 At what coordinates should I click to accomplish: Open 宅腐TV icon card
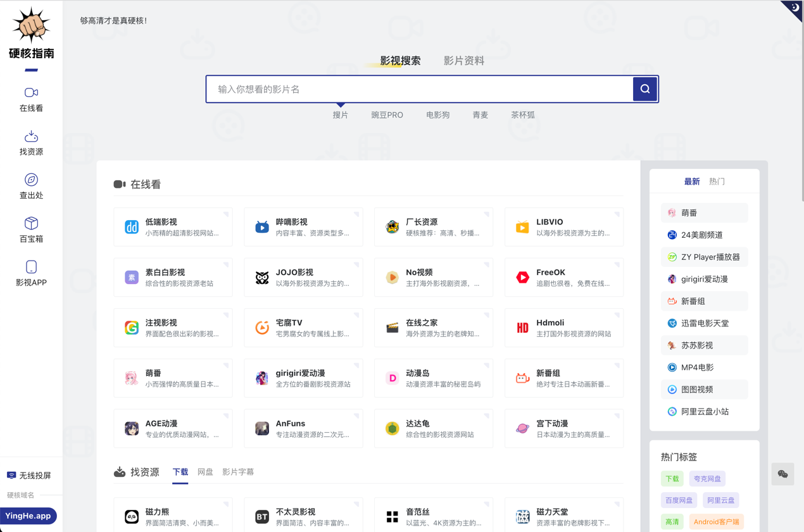coord(303,328)
